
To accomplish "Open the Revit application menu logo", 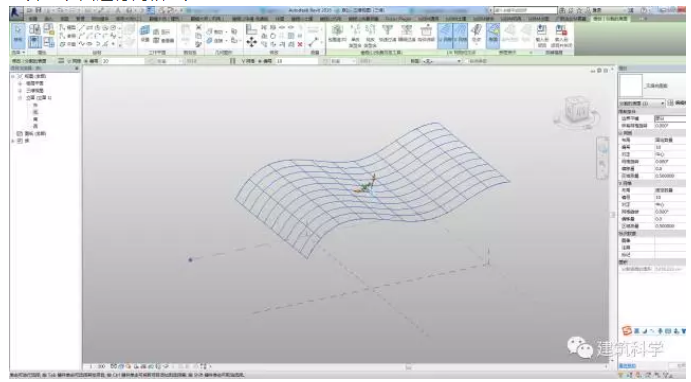I will click(16, 12).
